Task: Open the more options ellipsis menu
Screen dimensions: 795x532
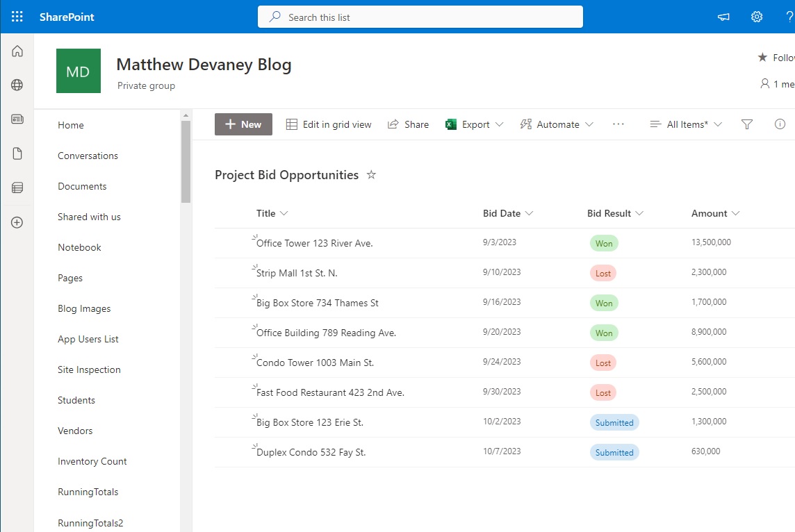Action: point(618,124)
